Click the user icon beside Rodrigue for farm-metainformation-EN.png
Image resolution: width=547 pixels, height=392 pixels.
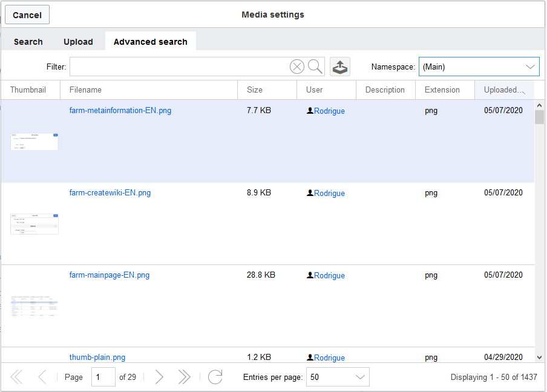pyautogui.click(x=310, y=111)
